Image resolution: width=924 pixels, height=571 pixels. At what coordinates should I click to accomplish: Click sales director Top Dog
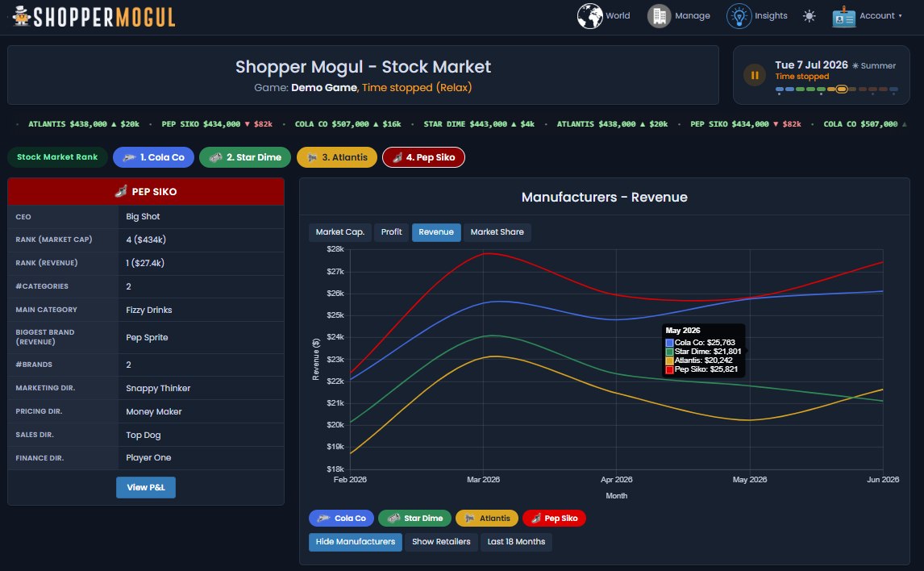(144, 435)
